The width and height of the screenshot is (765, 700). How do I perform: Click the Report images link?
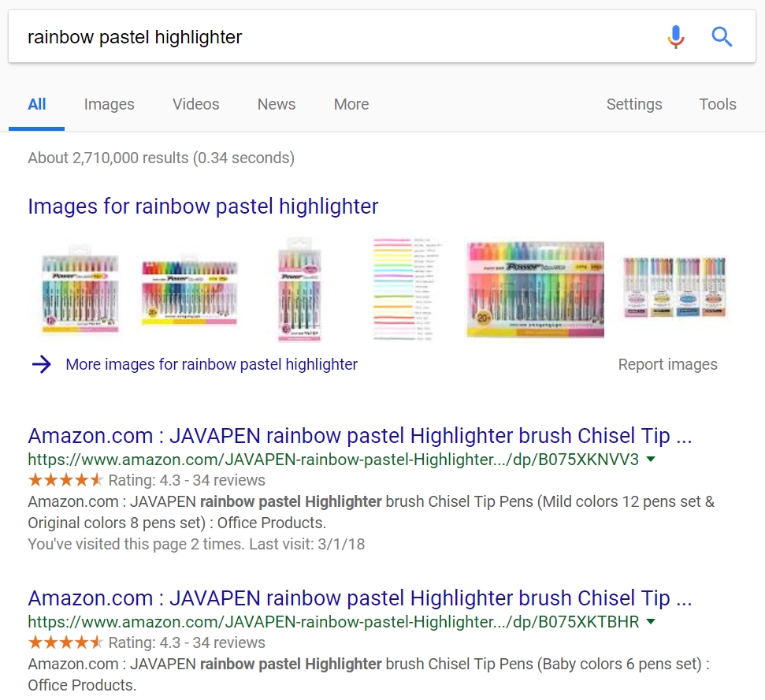tap(668, 364)
